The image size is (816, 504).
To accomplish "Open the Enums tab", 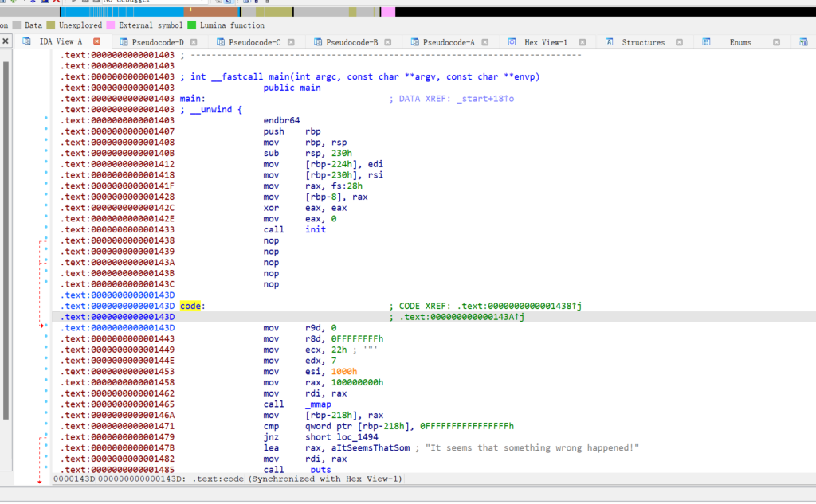I will [739, 42].
